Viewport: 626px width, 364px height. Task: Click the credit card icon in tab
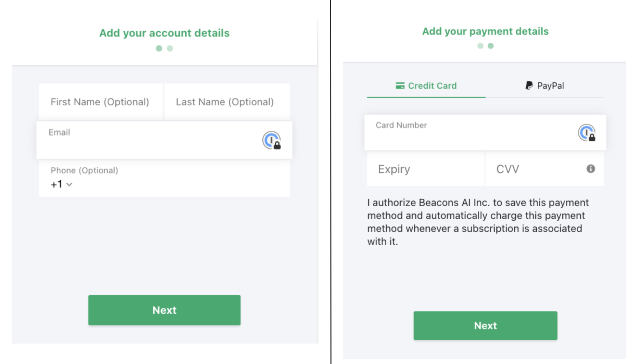(400, 86)
